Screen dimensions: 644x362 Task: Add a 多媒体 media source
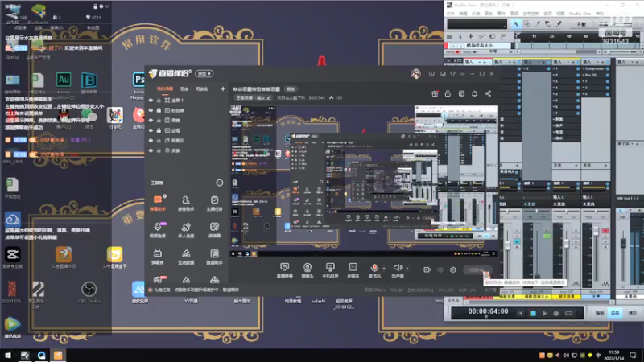[x=353, y=270]
